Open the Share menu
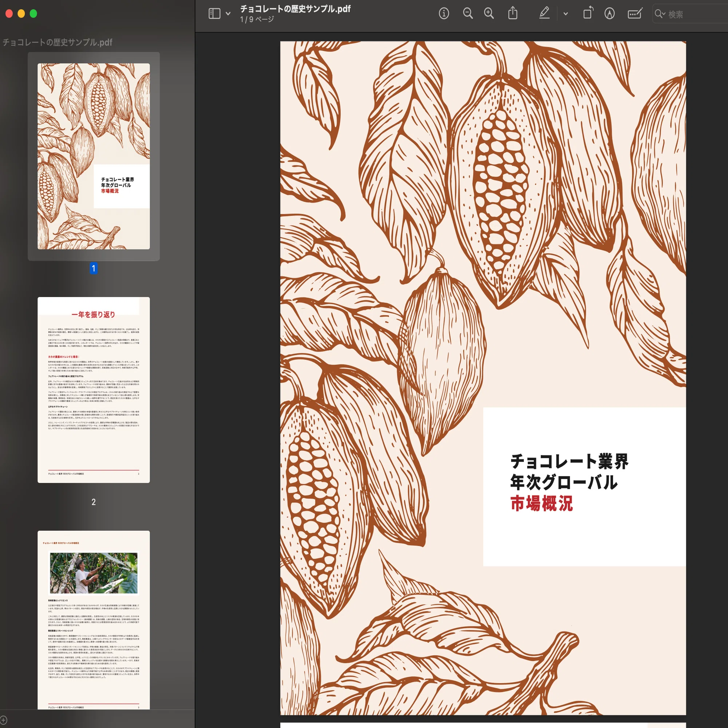This screenshot has width=728, height=728. (x=513, y=13)
